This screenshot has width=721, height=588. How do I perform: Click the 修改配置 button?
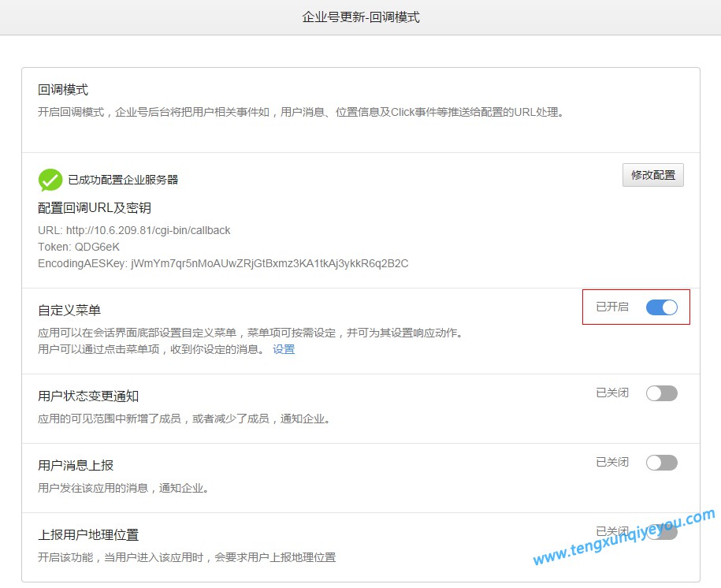point(653,175)
